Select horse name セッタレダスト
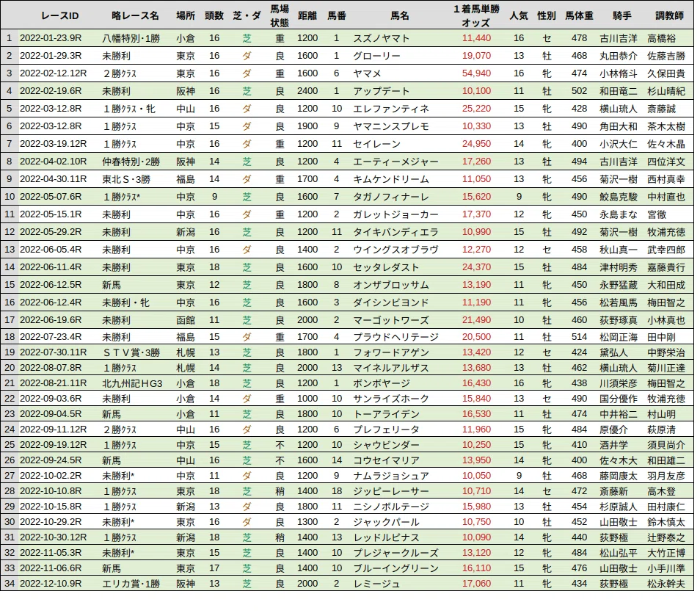This screenshot has width=700, height=616. click(386, 267)
